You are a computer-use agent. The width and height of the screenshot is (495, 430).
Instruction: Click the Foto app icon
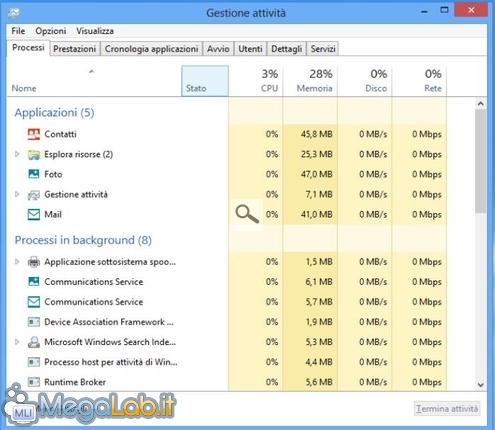click(34, 174)
